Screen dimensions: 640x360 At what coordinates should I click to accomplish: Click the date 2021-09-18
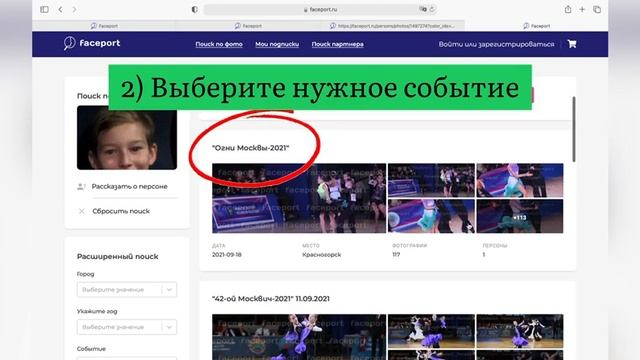227,254
